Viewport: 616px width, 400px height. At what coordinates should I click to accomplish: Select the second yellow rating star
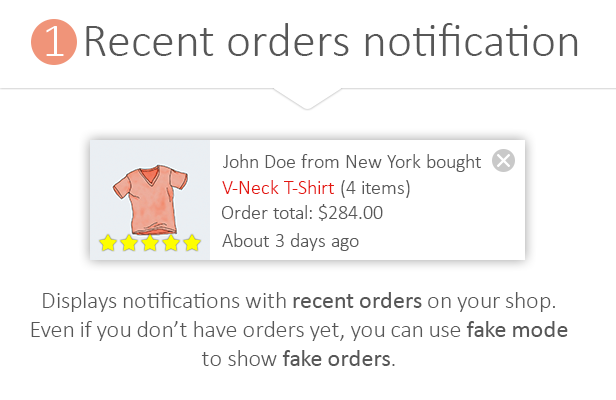[x=129, y=243]
